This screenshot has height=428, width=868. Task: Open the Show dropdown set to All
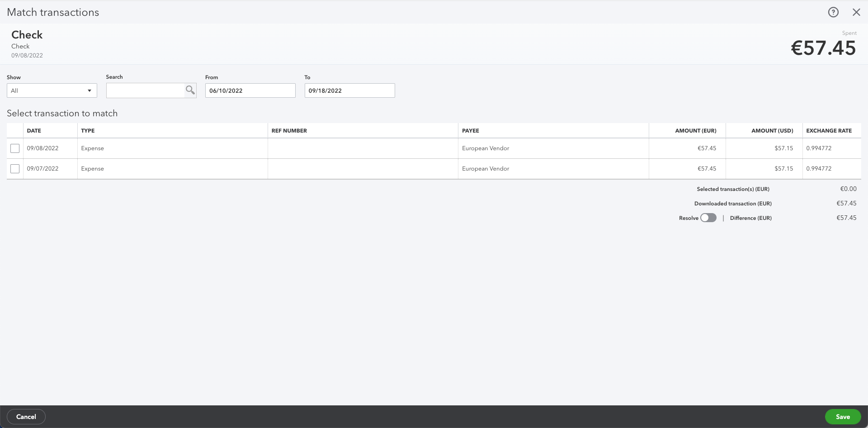(52, 90)
